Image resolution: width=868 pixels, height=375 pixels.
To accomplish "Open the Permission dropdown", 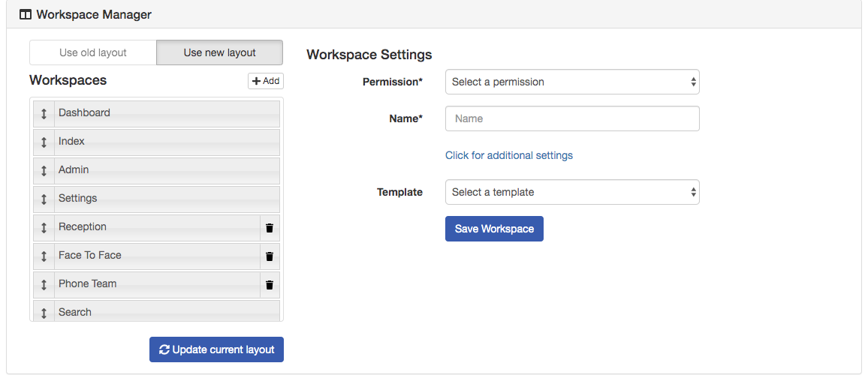I will click(x=572, y=82).
